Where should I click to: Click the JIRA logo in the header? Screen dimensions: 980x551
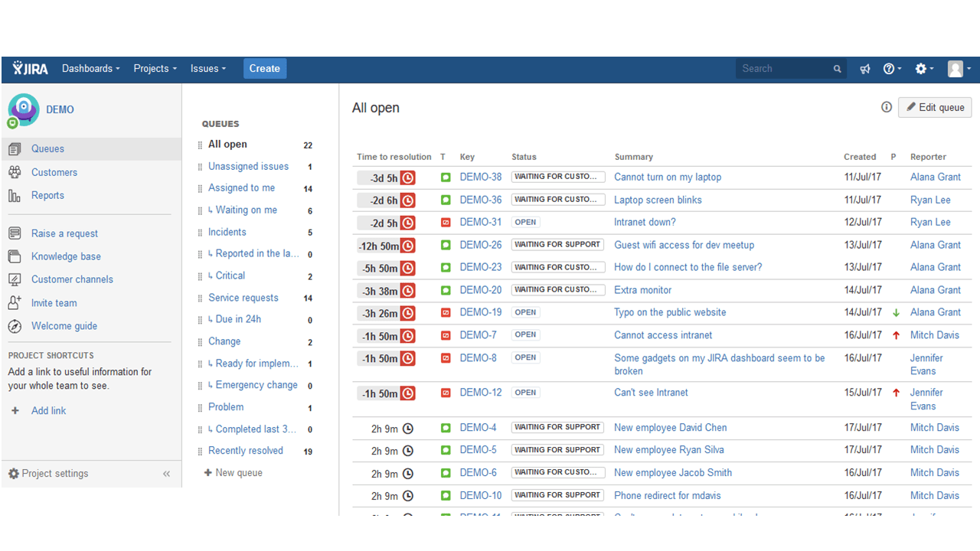tap(31, 69)
